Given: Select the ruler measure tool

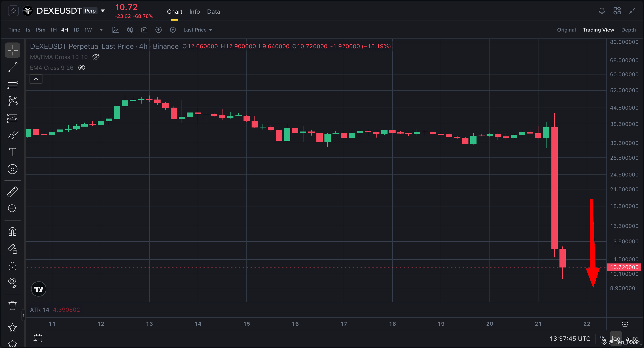Looking at the screenshot, I should pyautogui.click(x=13, y=192).
